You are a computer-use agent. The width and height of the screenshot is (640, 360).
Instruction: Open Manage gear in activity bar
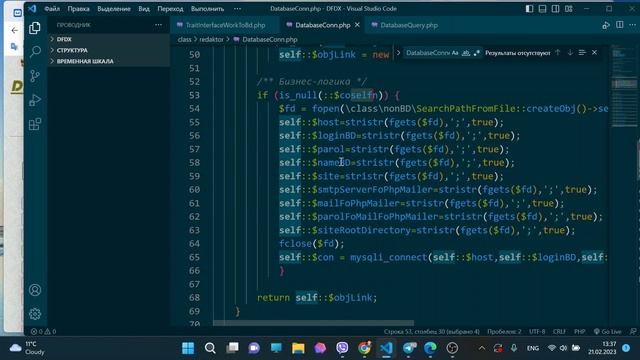click(35, 314)
